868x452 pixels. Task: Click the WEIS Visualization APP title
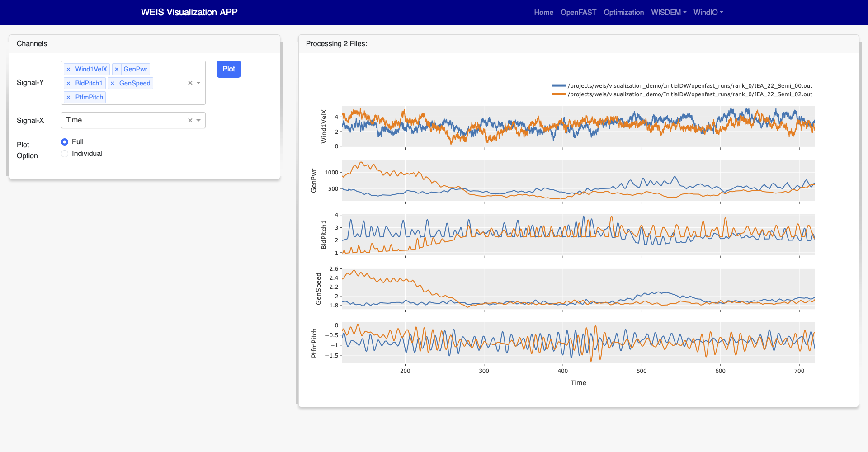point(189,12)
